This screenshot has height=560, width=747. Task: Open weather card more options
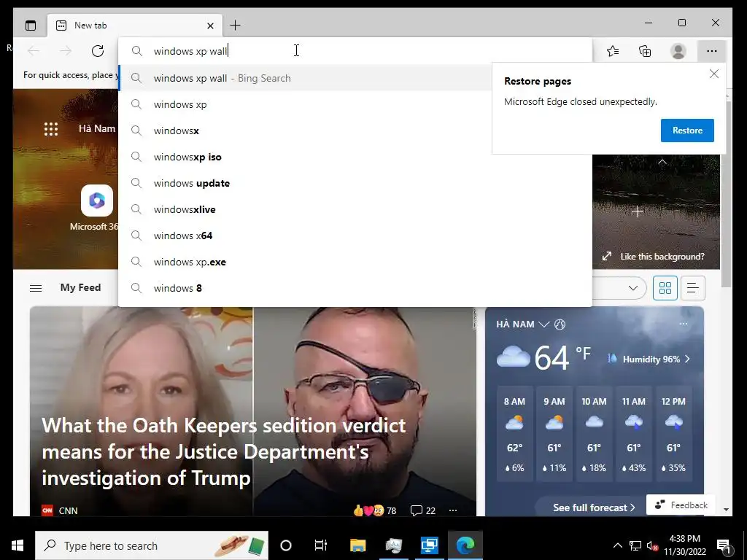coord(684,324)
